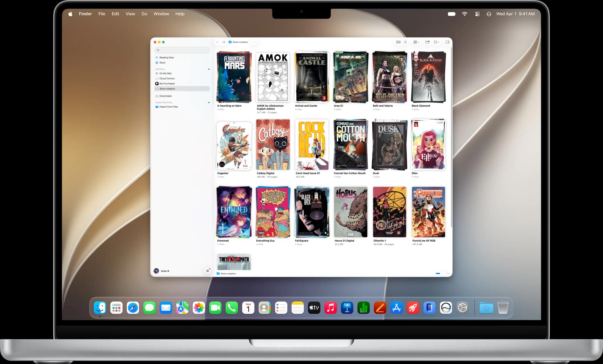This screenshot has width=603, height=364.
Task: Open the circle more-actions dropdown in toolbar
Action: [x=436, y=42]
